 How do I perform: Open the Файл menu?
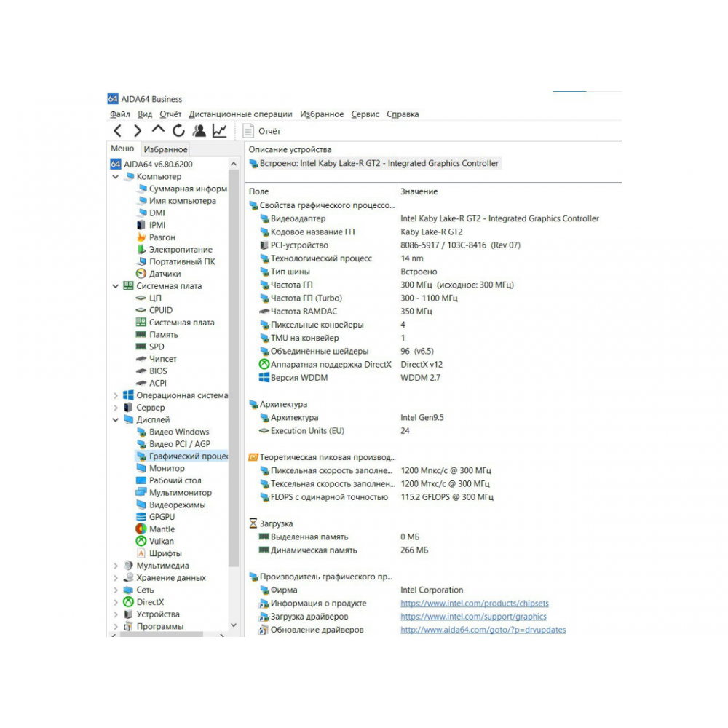(x=120, y=114)
